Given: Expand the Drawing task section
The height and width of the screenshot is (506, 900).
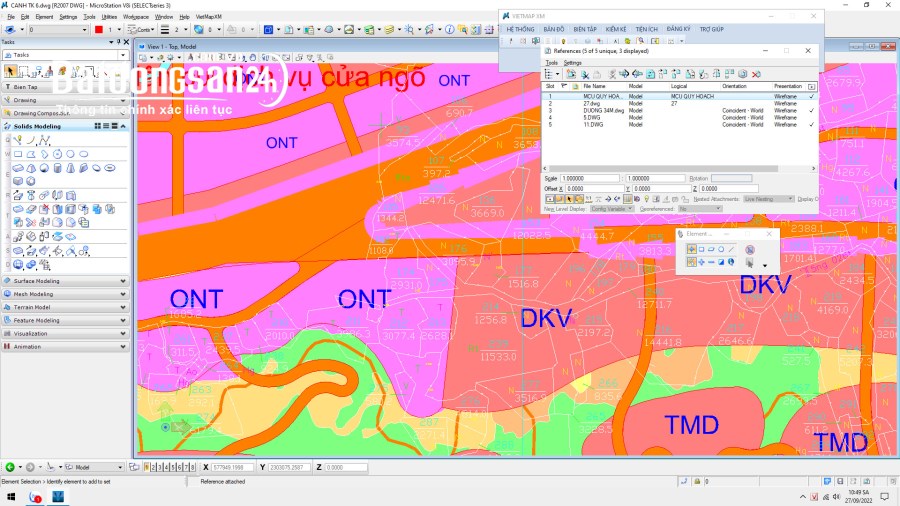Looking at the screenshot, I should 66,100.
